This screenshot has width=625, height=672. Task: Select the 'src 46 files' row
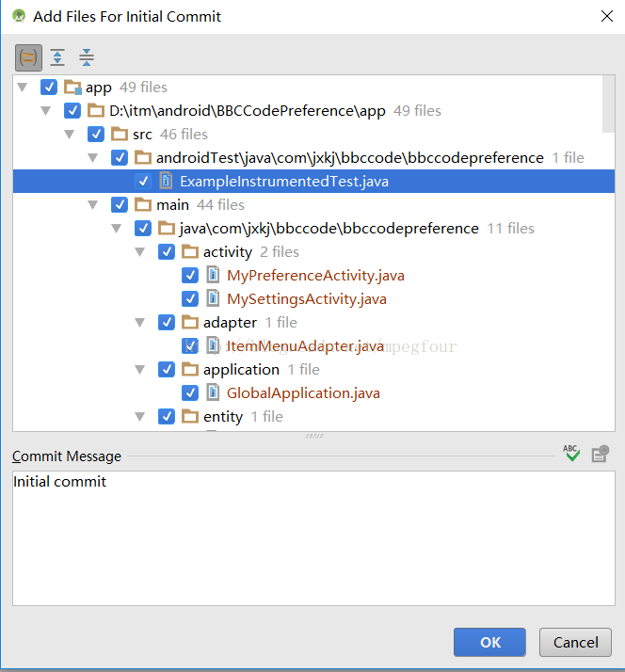[x=313, y=135]
